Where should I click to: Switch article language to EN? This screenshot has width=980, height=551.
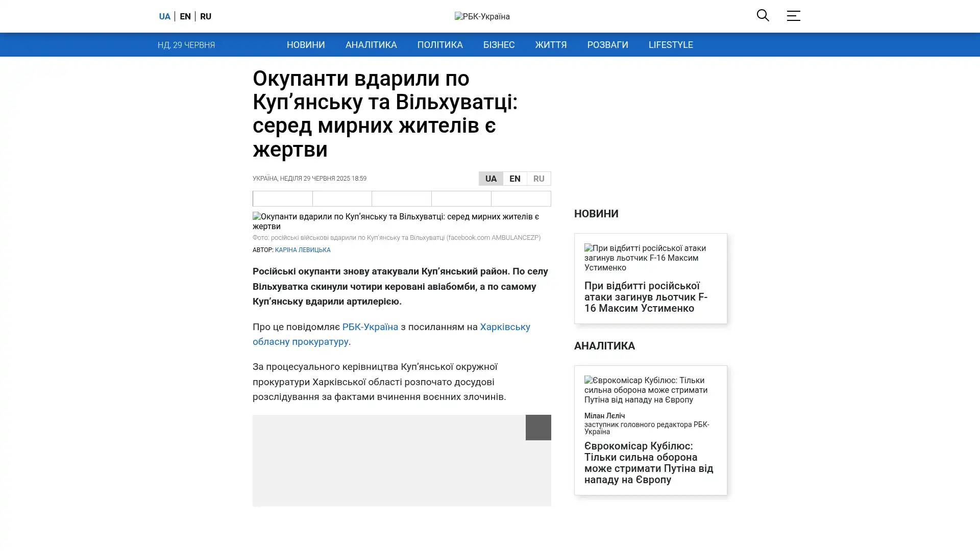click(x=514, y=179)
